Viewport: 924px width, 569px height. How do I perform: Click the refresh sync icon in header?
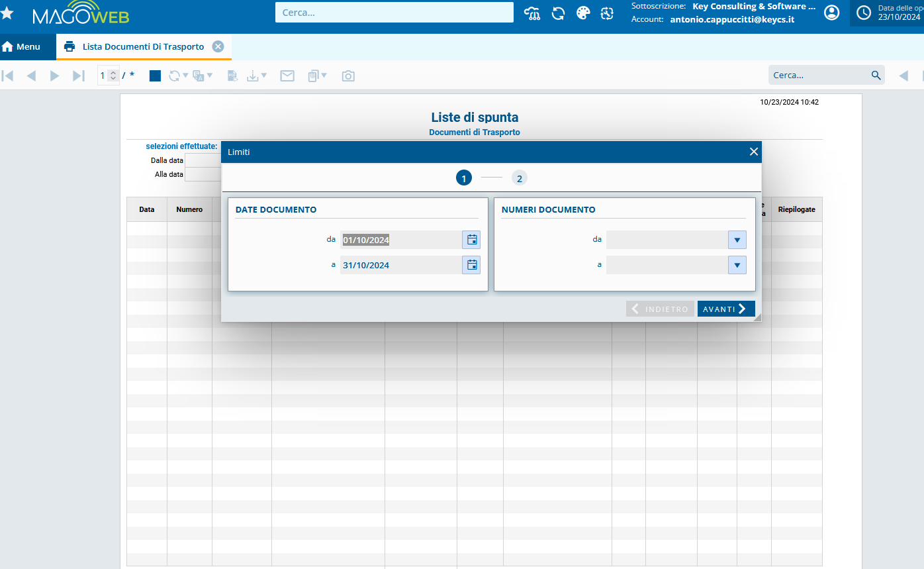558,13
